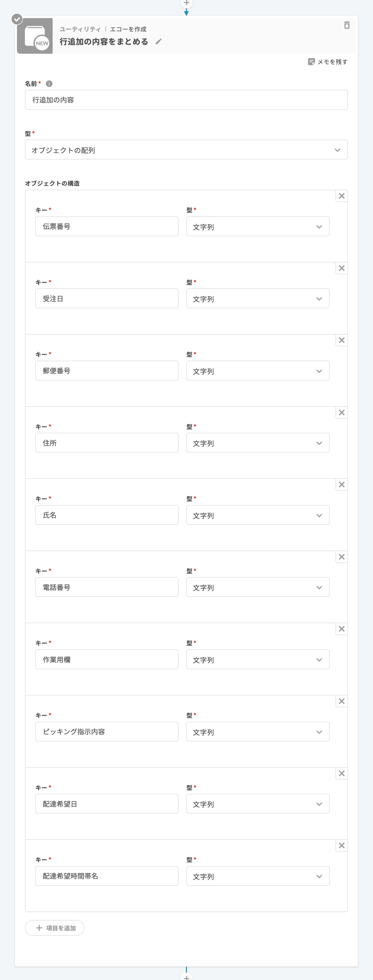
Task: Remove the 住所 key row
Action: 341,412
